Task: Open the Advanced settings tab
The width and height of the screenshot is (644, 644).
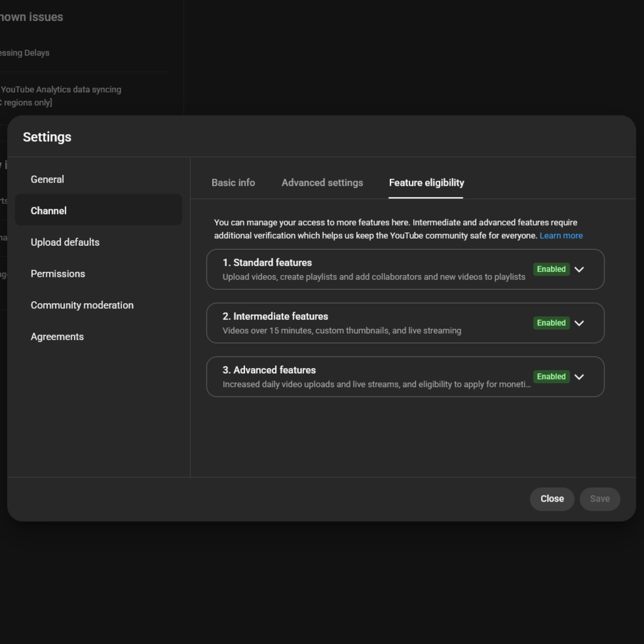Action: tap(322, 182)
